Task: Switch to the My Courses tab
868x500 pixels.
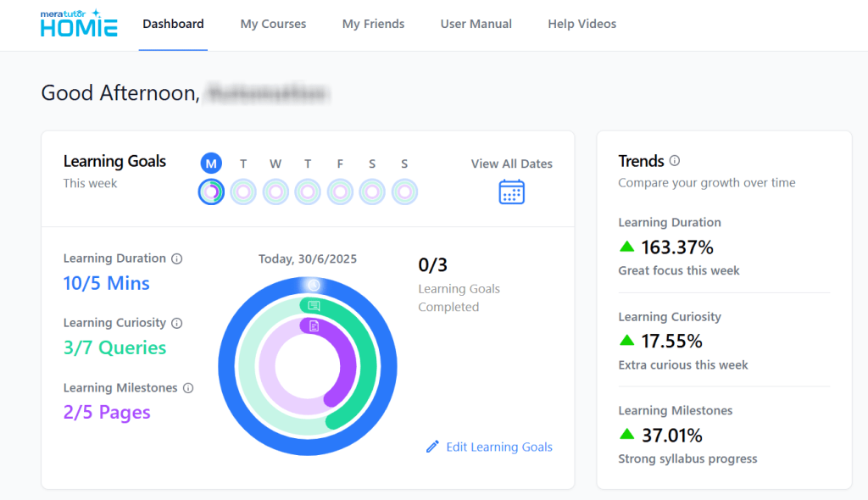Action: [273, 24]
